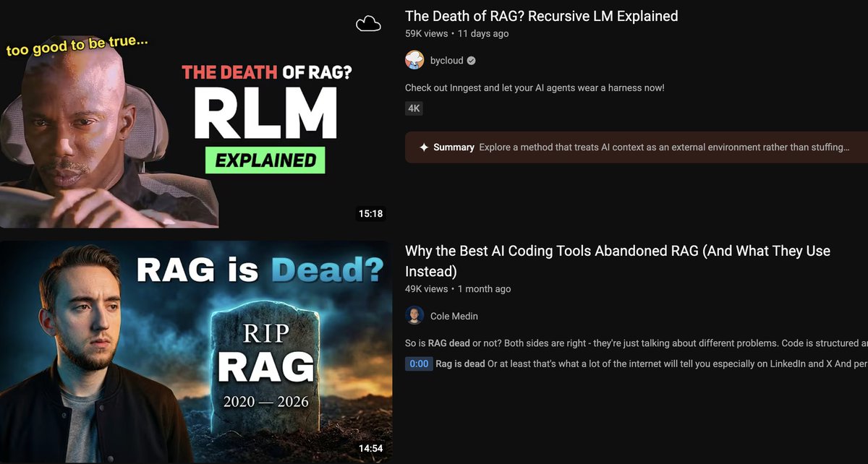Click the 14:54 duration badge

pyautogui.click(x=370, y=448)
